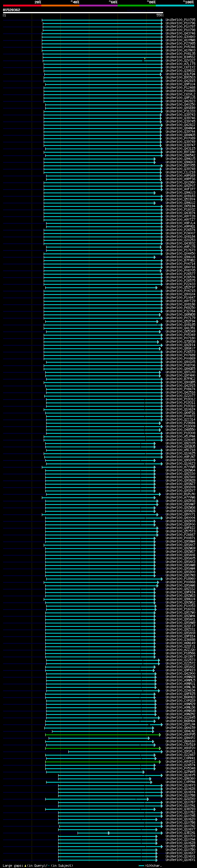This screenshot has height=868, width=197.
Task: Select the UniRef100_Q9AQX3 label
Action: pos(180,162)
